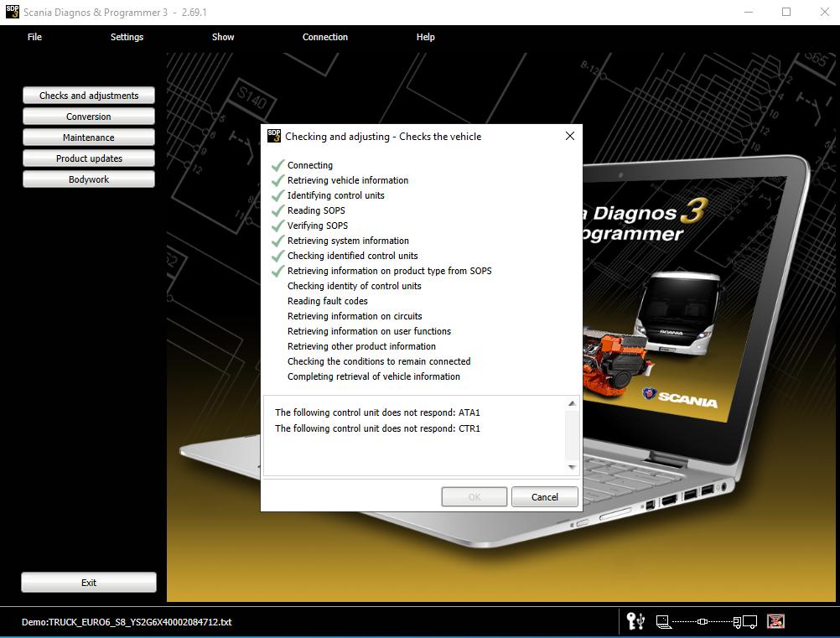The height and width of the screenshot is (638, 840).
Task: Click the checkmark beside Reading SOPS
Action: click(277, 210)
